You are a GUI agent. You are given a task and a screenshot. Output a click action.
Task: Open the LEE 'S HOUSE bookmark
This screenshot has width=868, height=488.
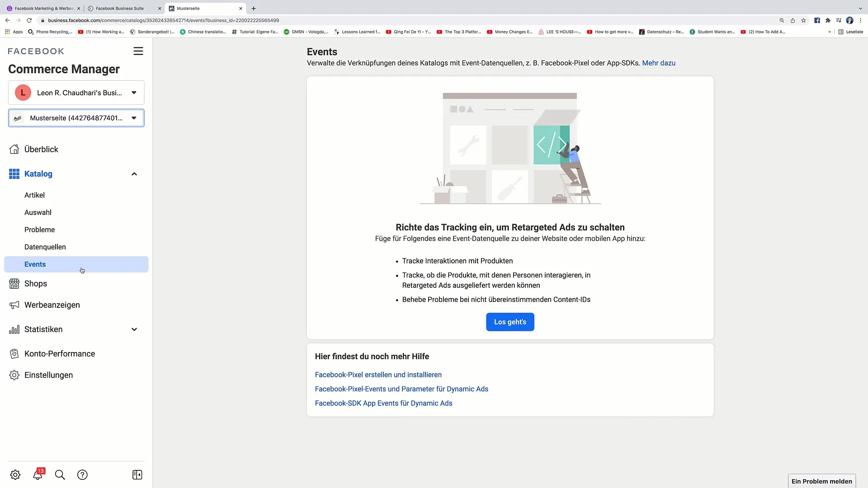[x=560, y=32]
